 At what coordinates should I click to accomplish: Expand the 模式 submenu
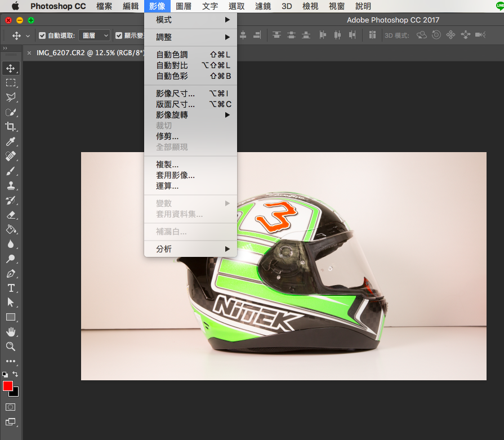click(190, 20)
